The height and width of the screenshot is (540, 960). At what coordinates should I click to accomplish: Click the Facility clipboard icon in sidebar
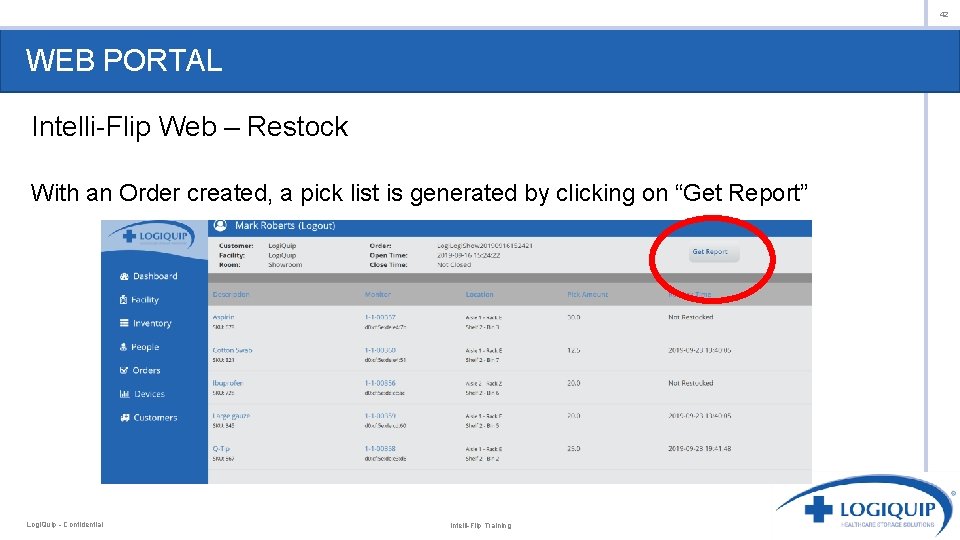pyautogui.click(x=123, y=299)
